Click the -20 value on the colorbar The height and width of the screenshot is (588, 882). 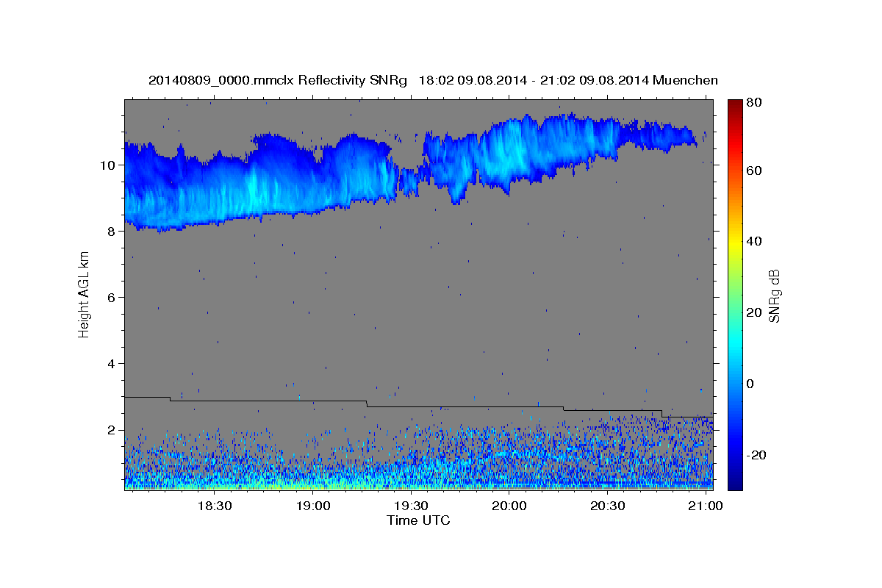pos(758,455)
